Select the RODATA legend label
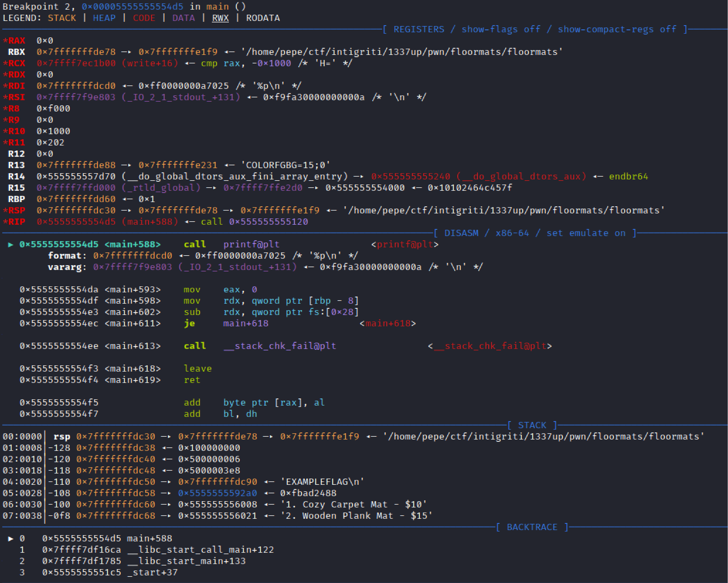Screen dimensions: 728x583 tap(264, 18)
